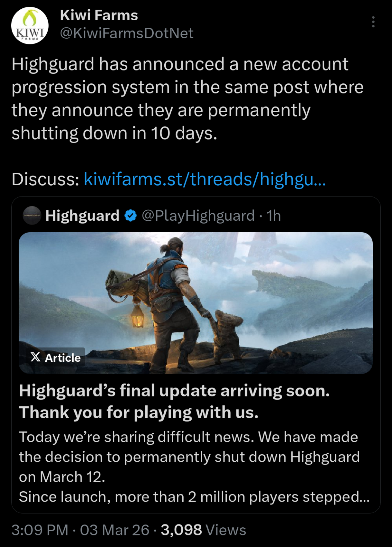
Task: Click the Highguard account's small avatar
Action: [x=32, y=215]
